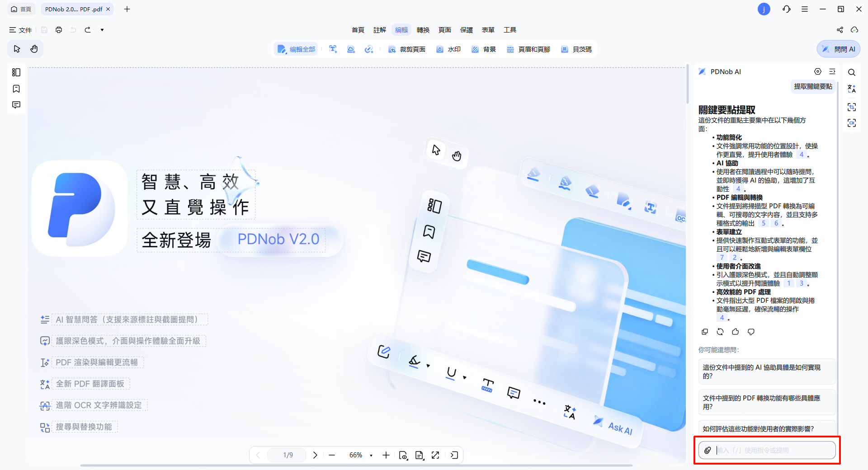Click the thumbs down icon on AI response
The image size is (868, 470).
(751, 332)
